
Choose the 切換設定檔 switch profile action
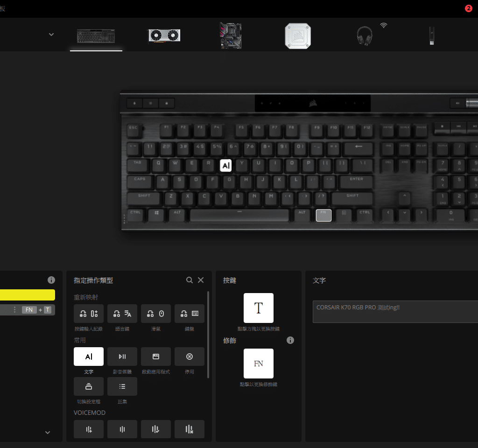(x=88, y=386)
